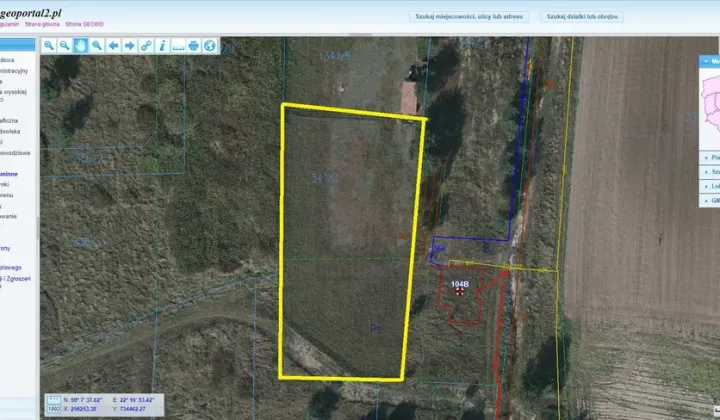
Task: Click the layer item ending in 'owodziowe'
Action: [15, 153]
